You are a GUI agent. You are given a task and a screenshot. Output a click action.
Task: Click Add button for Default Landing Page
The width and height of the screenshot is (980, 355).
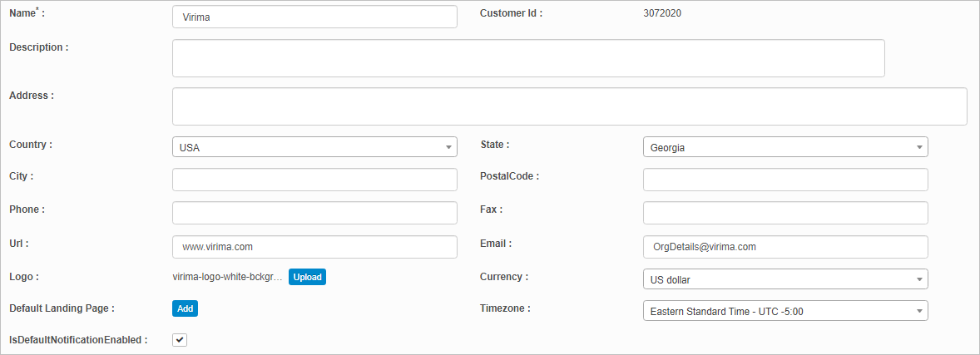[185, 308]
